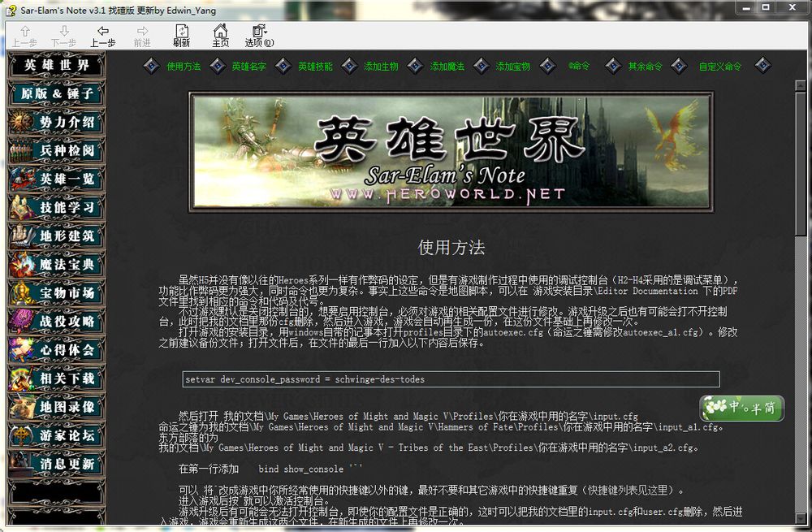Screen dimensions: 812x532
Task: Click the 前进 forward arrow button
Action: (x=142, y=37)
